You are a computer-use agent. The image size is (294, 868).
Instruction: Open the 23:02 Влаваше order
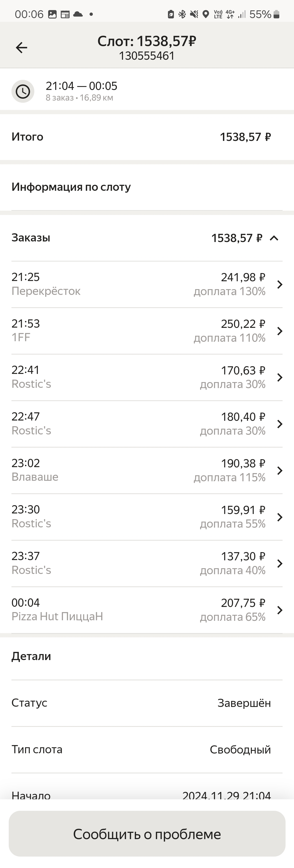(147, 470)
